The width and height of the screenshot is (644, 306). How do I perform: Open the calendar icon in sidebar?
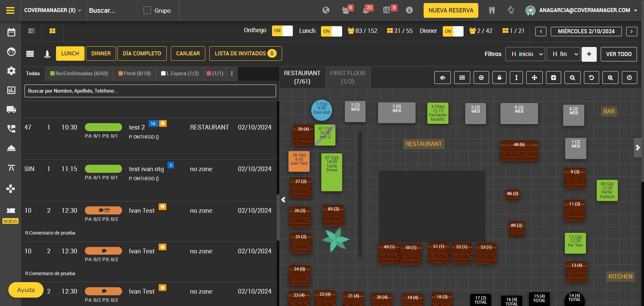(x=11, y=32)
